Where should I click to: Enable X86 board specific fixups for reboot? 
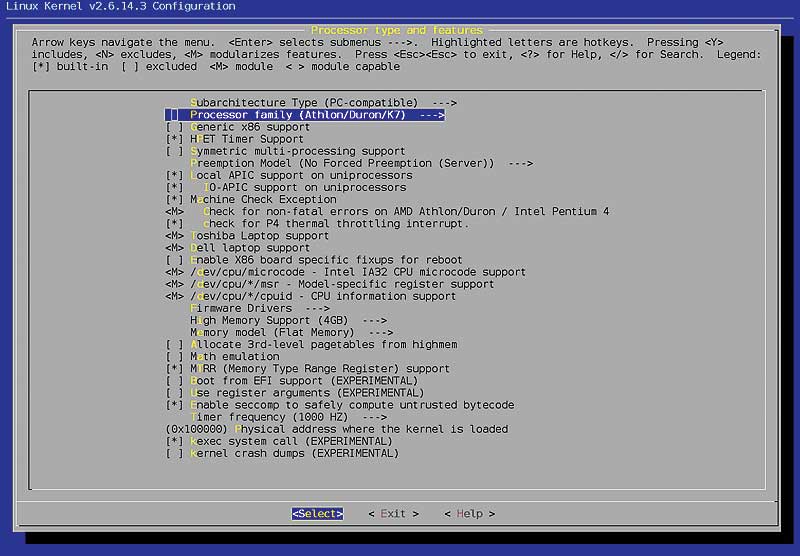[314, 260]
